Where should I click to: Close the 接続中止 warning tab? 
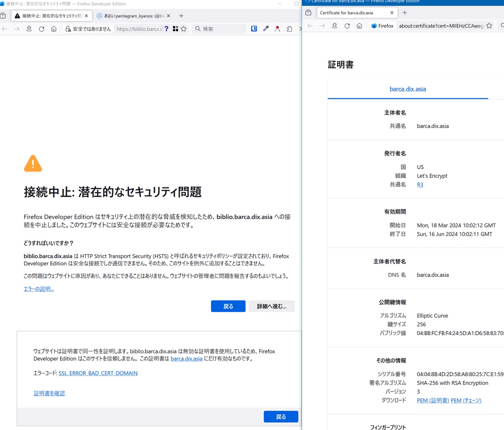tap(86, 16)
